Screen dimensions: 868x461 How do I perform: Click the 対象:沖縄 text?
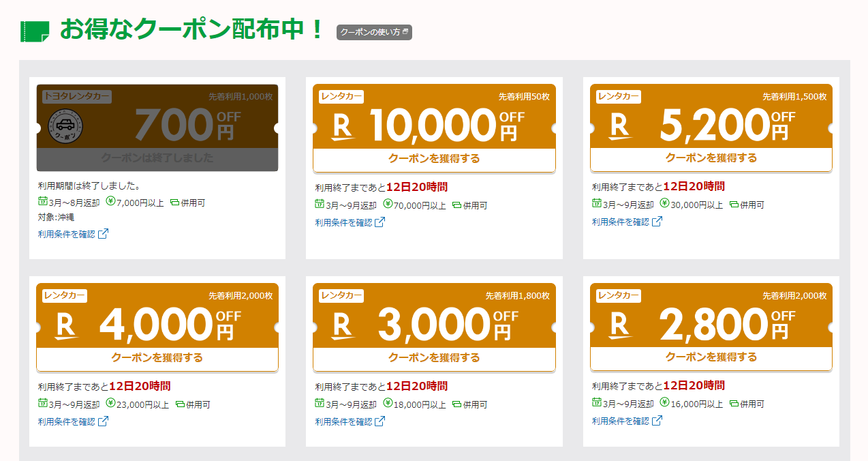coord(56,218)
